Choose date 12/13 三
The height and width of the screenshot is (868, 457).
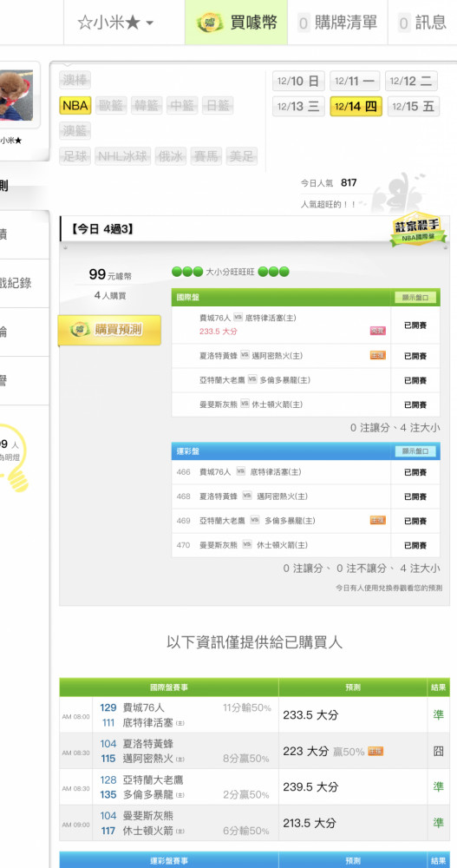298,107
